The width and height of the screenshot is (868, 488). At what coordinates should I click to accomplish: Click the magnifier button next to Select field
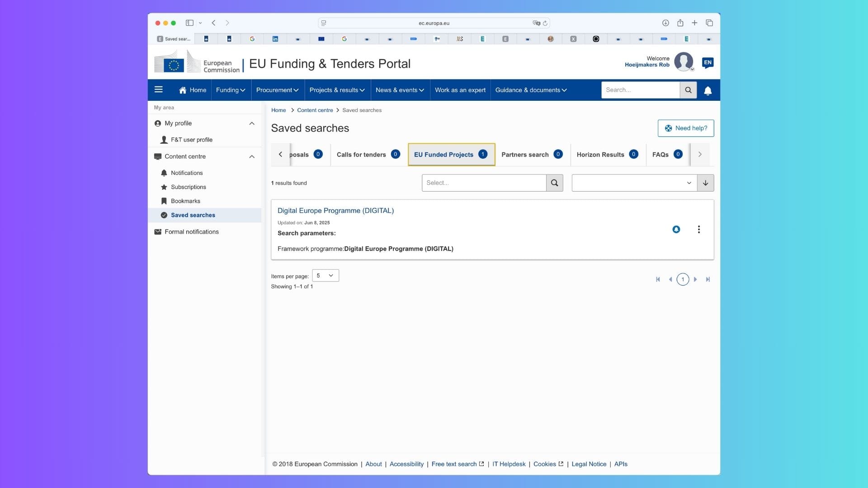click(554, 183)
